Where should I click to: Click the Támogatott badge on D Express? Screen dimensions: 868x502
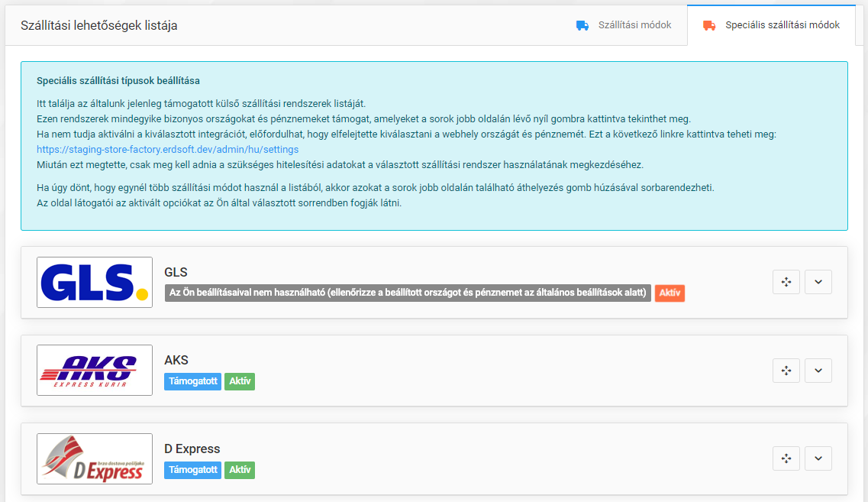click(192, 470)
